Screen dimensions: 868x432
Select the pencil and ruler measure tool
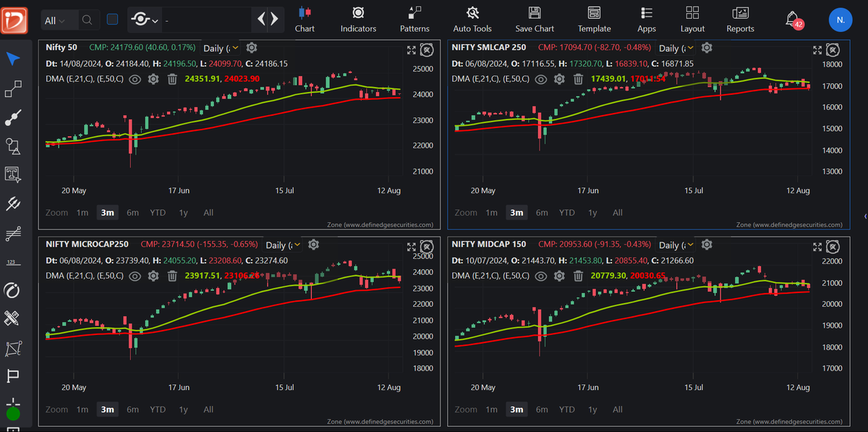pyautogui.click(x=12, y=318)
